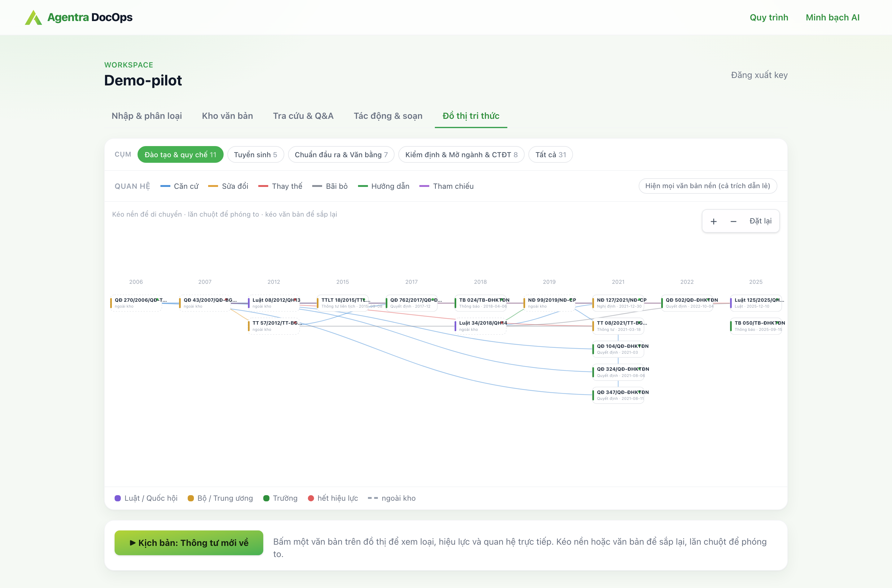This screenshot has width=892, height=588.
Task: Open node QĐ 104/QĐ-ĐHKTĐN
Action: (619, 349)
